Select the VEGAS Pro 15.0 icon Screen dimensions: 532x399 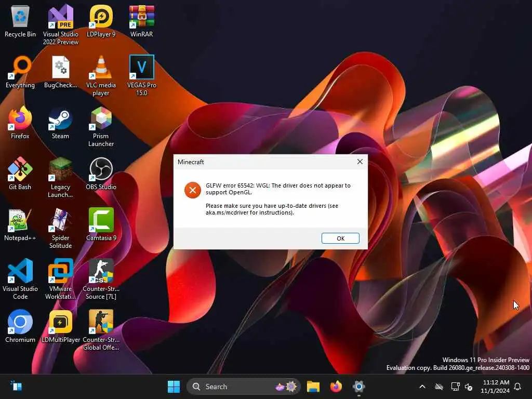point(142,75)
